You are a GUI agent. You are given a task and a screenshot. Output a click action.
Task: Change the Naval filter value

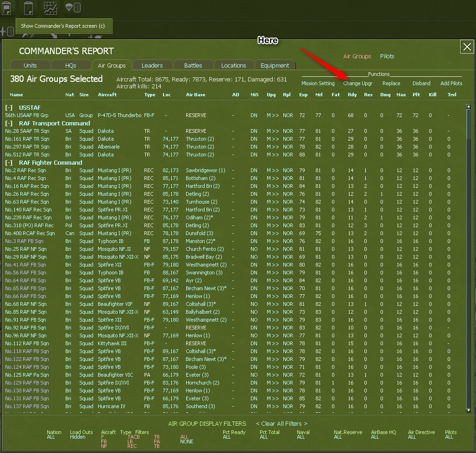[x=301, y=437]
